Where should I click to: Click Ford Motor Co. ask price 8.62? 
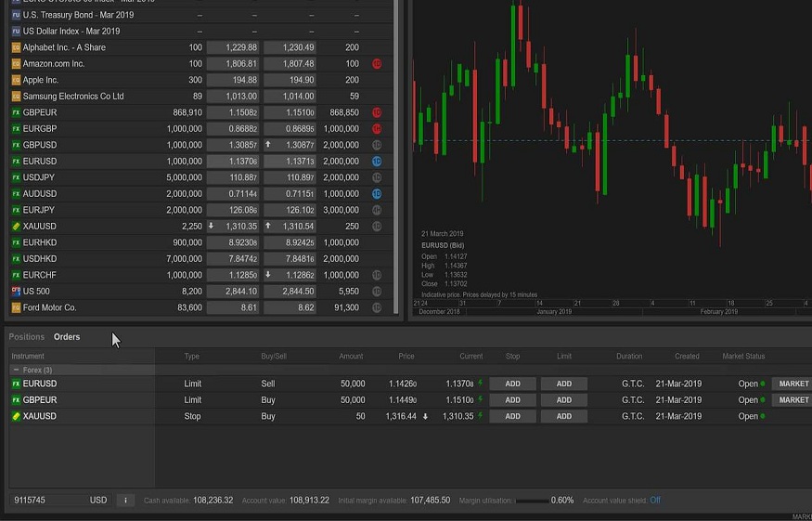[290, 307]
